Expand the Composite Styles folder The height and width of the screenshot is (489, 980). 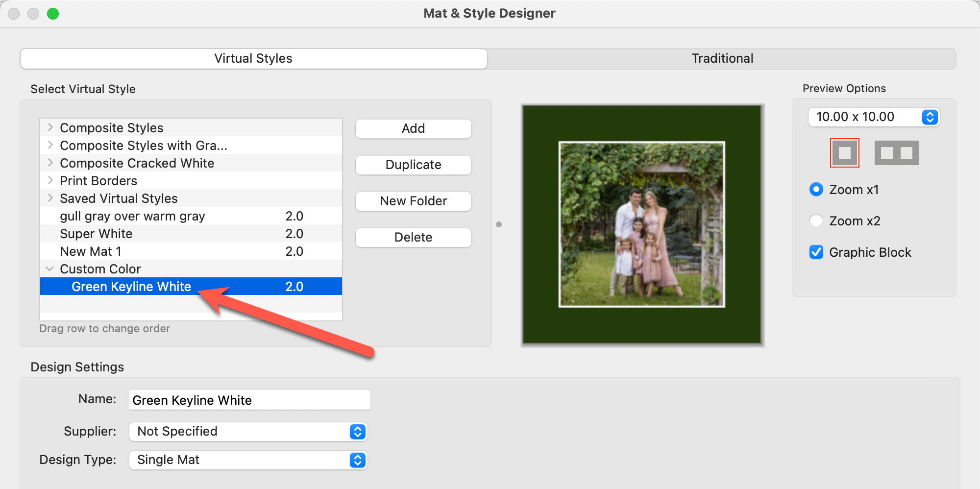(50, 128)
